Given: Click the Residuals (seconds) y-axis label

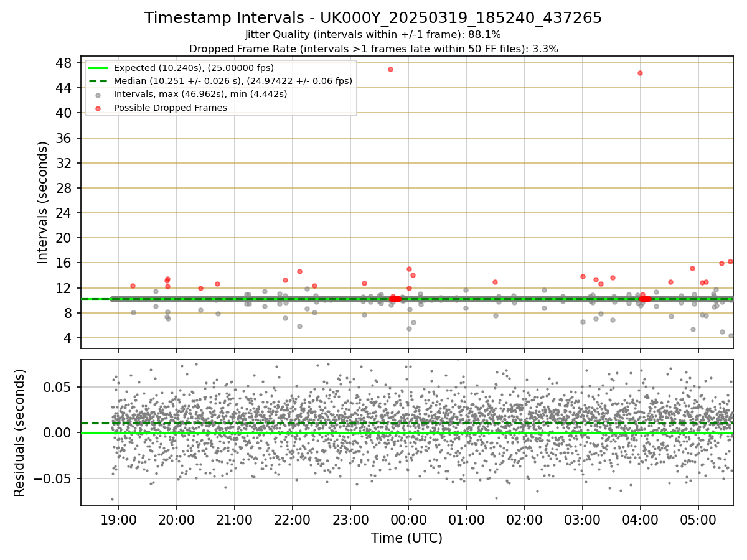Looking at the screenshot, I should coord(20,432).
